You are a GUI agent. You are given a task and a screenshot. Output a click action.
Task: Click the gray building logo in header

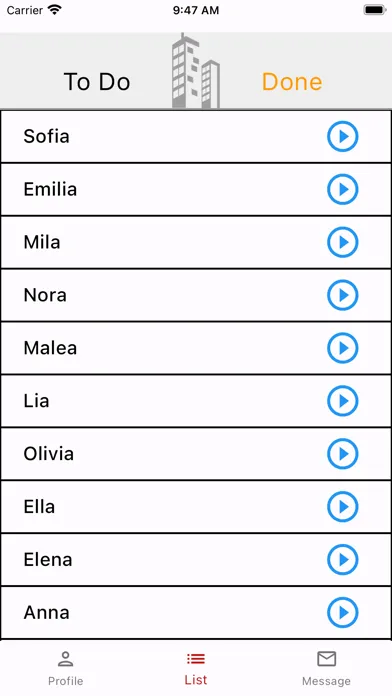click(196, 71)
